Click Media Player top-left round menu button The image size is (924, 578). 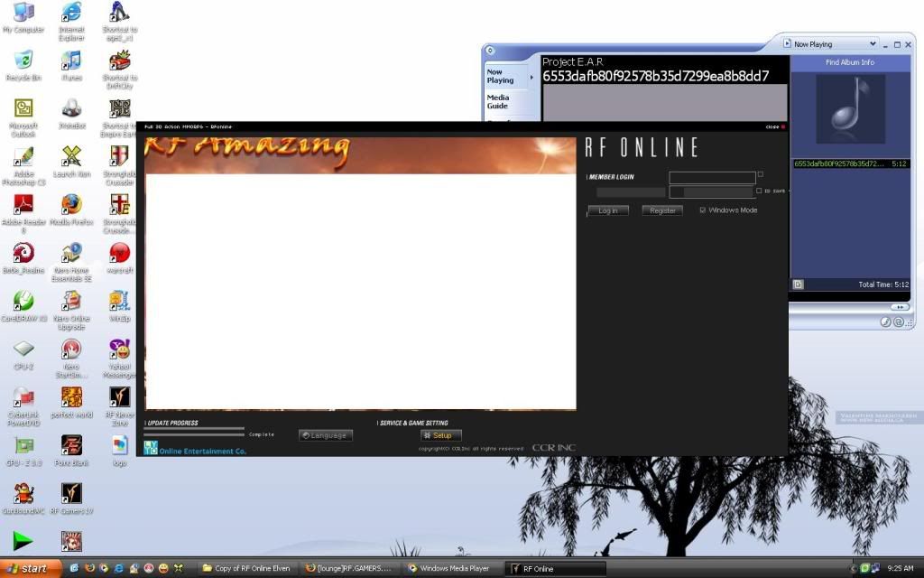pyautogui.click(x=490, y=51)
